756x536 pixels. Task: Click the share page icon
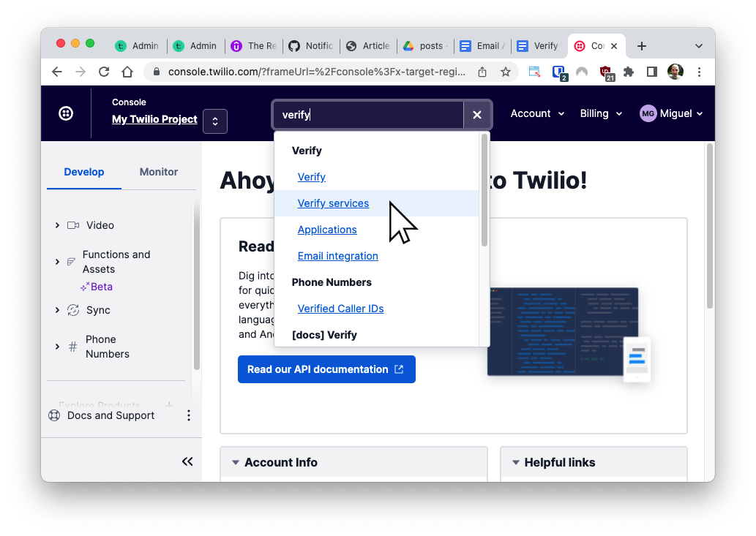tap(482, 72)
